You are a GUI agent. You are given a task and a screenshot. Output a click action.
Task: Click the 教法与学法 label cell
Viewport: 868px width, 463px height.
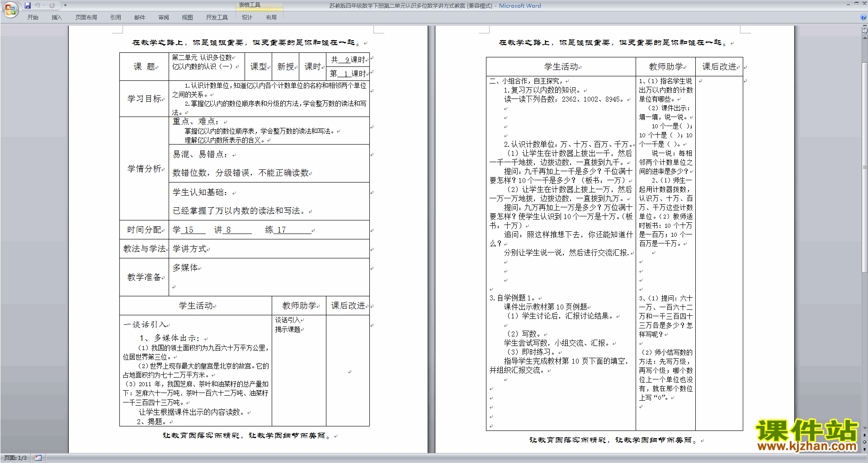pyautogui.click(x=144, y=248)
